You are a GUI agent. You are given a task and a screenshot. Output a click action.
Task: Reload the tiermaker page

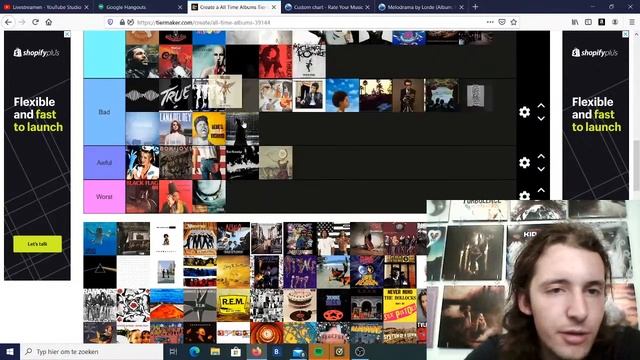(x=36, y=22)
